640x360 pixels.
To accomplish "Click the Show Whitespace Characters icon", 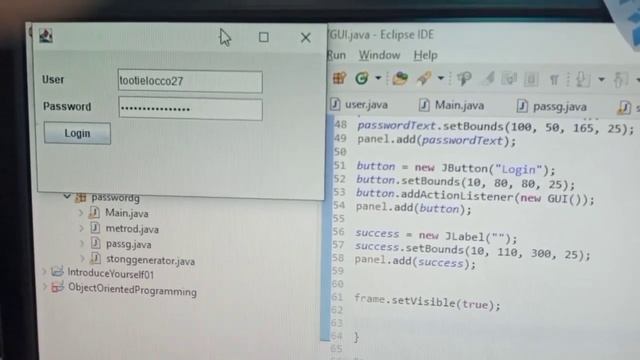I will click(x=554, y=79).
